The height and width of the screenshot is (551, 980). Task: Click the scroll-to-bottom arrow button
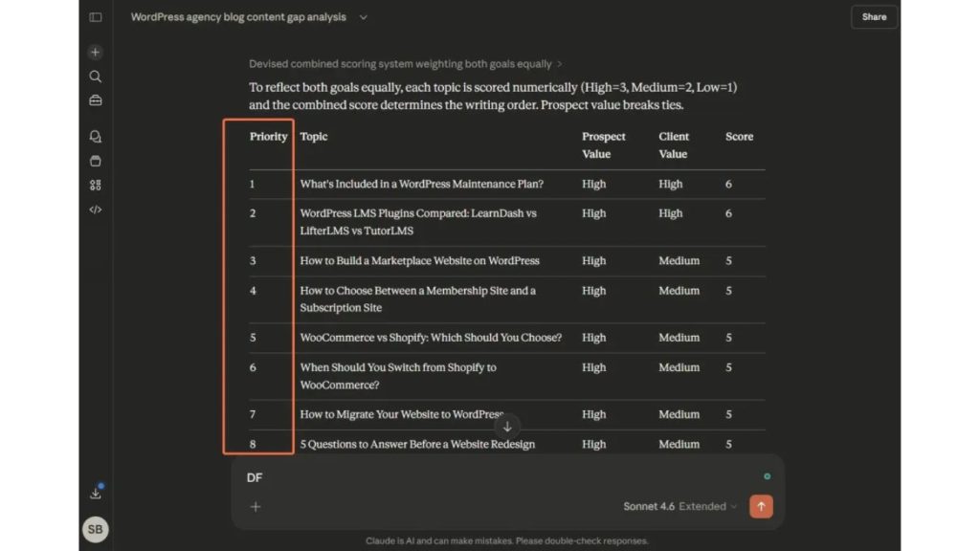pyautogui.click(x=507, y=427)
